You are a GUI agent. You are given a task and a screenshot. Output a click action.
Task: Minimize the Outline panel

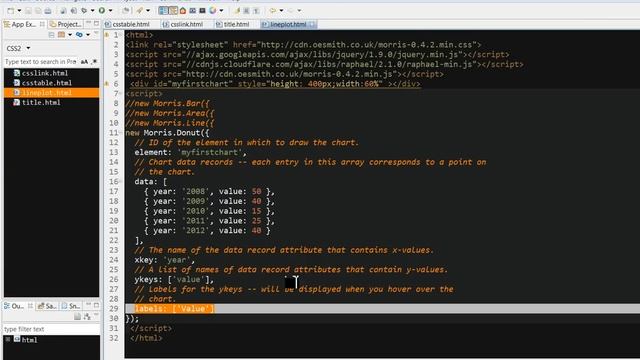coord(89,305)
